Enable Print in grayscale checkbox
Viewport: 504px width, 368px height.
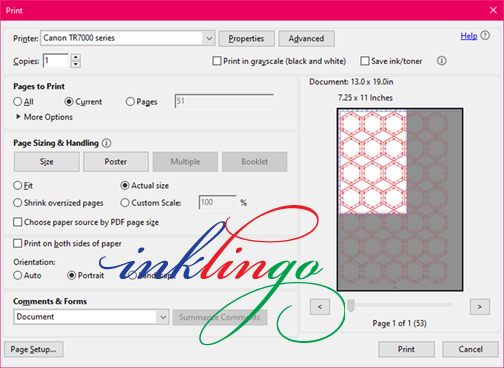217,61
